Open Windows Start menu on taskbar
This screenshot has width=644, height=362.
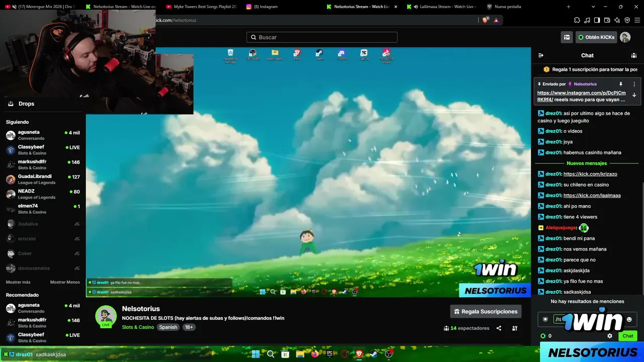[x=256, y=354]
